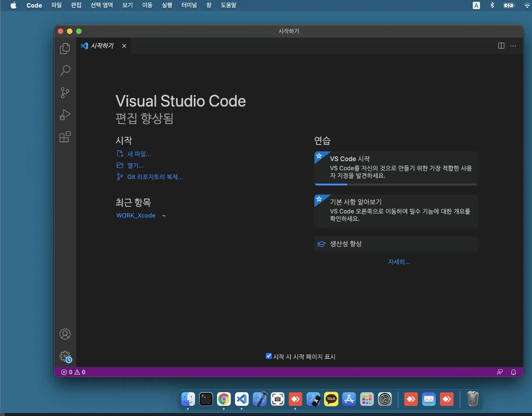
Task: Click the Git 리포지토리 복제... link
Action: (155, 177)
